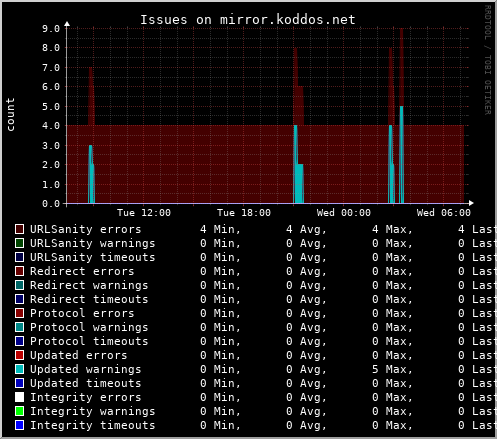
Task: Click the Protocol errors legend swatch
Action: click(19, 313)
